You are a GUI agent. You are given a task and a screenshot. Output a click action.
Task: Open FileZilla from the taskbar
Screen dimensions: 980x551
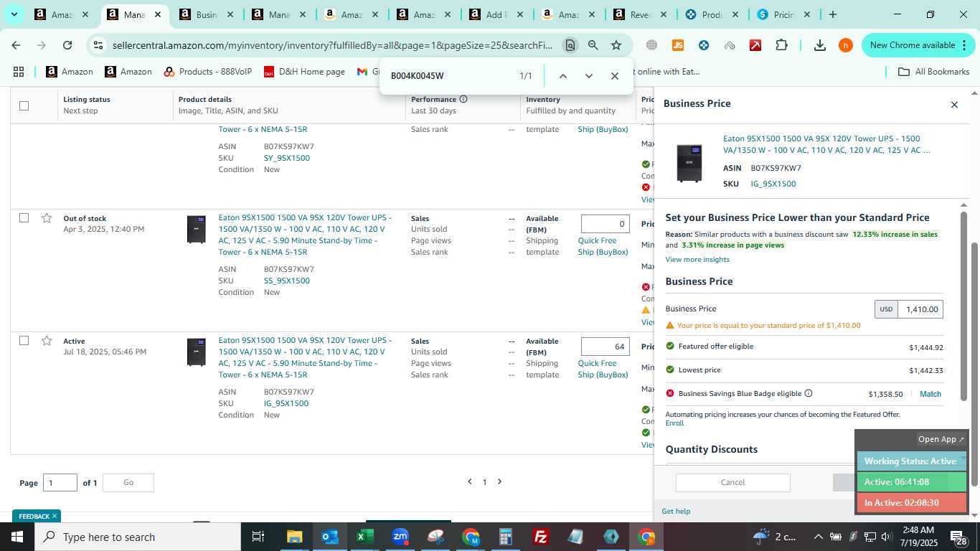[541, 537]
